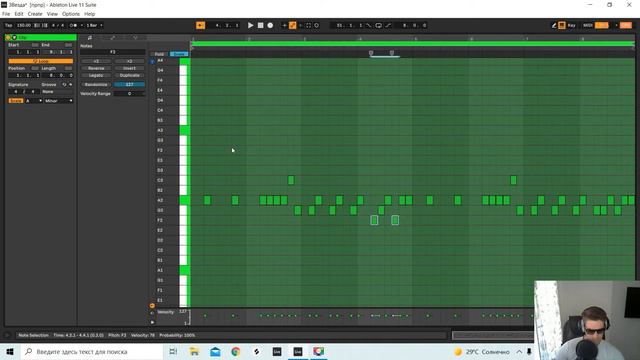Click the Capture MIDI bracket icon
The width and height of the screenshot is (640, 360).
click(309, 25)
